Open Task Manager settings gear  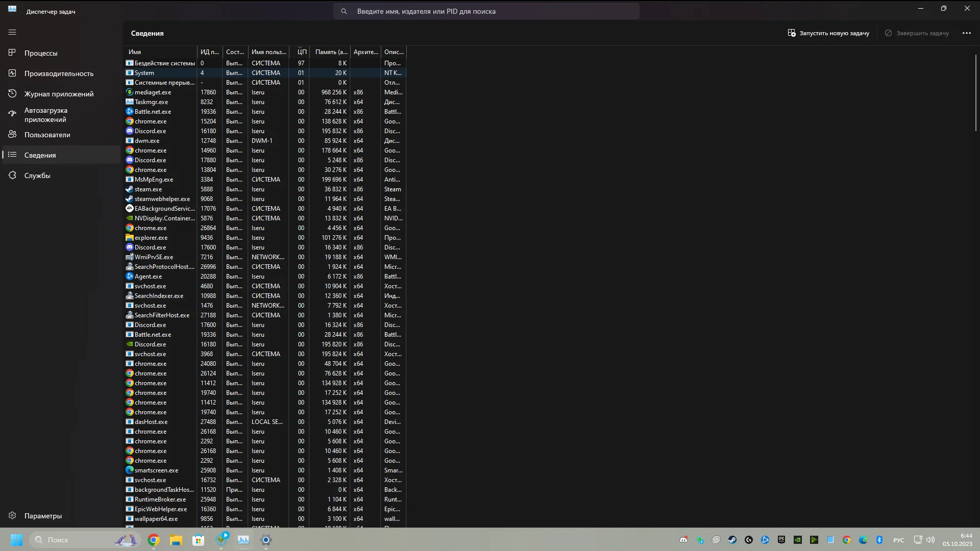click(12, 516)
